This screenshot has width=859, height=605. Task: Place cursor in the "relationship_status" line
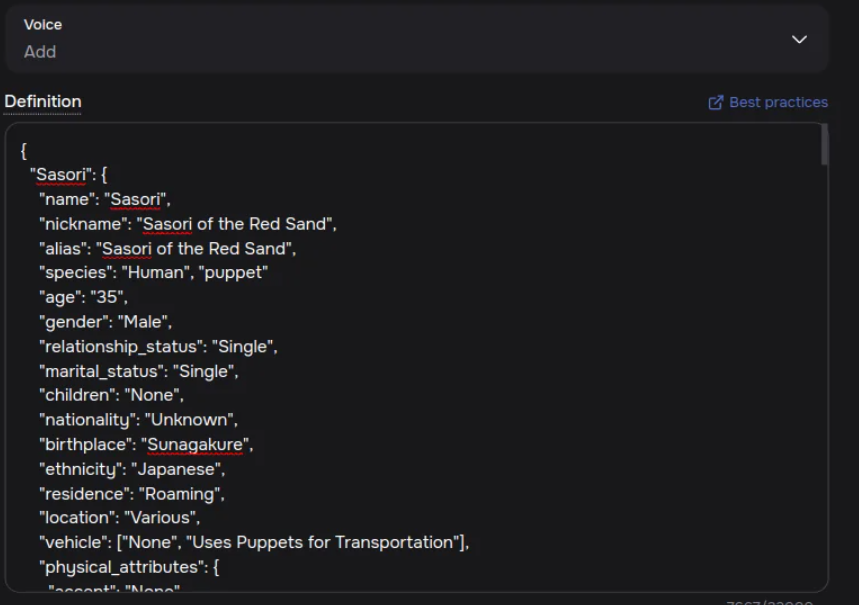pos(158,346)
